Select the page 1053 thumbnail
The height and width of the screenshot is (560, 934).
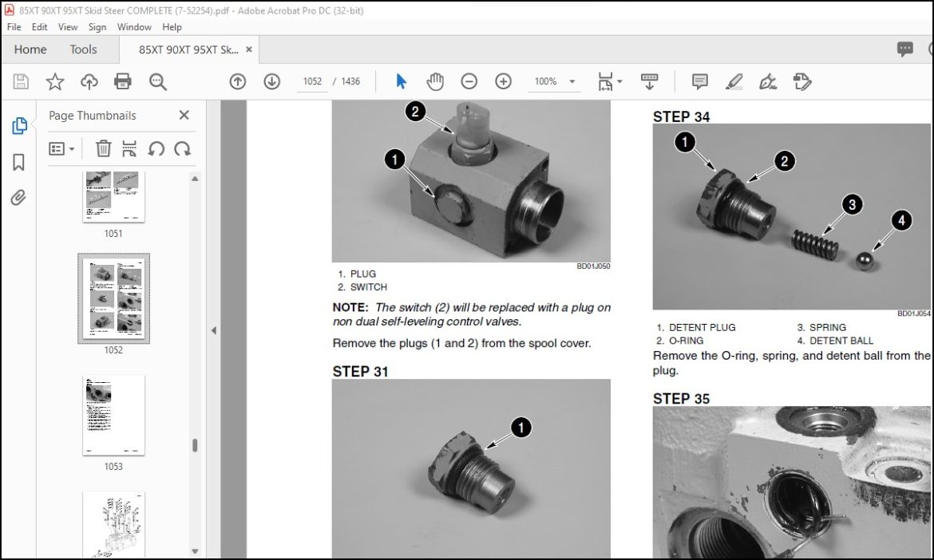click(114, 416)
